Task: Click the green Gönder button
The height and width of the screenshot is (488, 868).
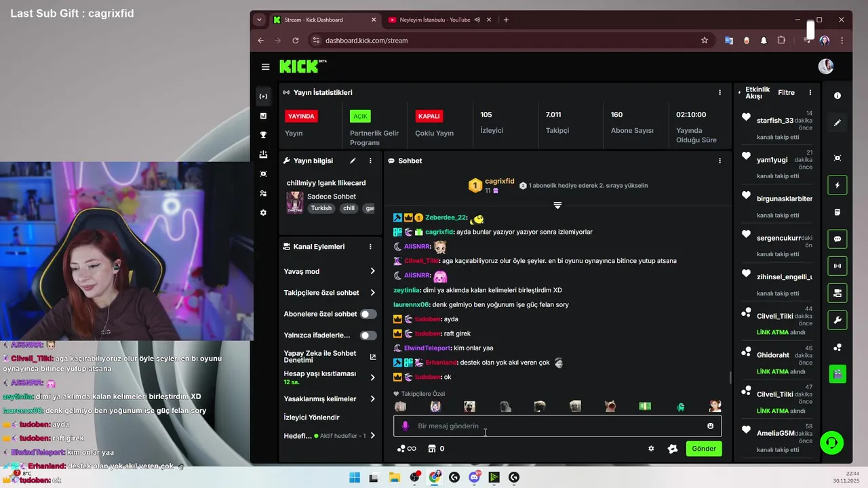Action: (x=704, y=449)
